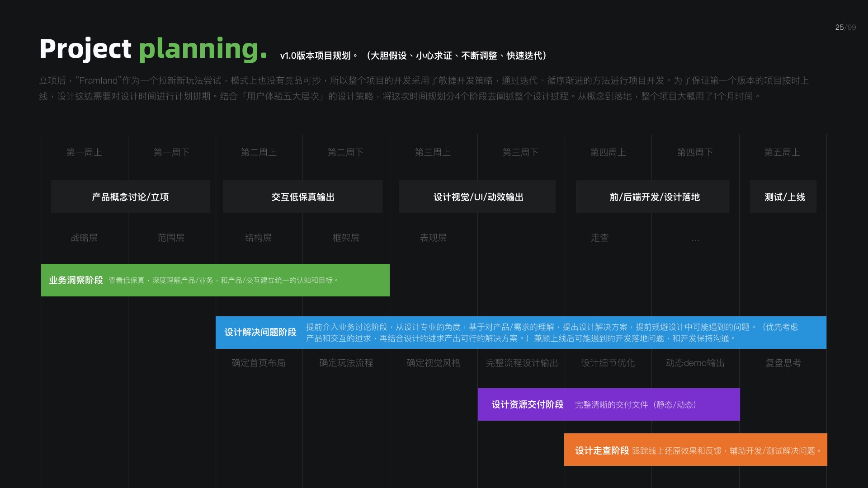Click the 25/99 page number indicator
Screen dimensions: 868x488
click(x=845, y=28)
